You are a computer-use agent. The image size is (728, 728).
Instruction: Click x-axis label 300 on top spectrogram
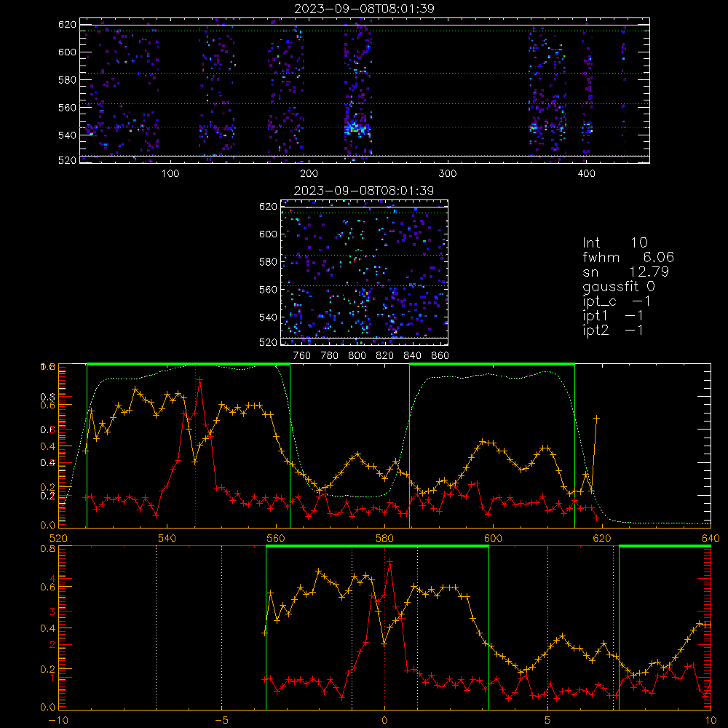tap(448, 174)
